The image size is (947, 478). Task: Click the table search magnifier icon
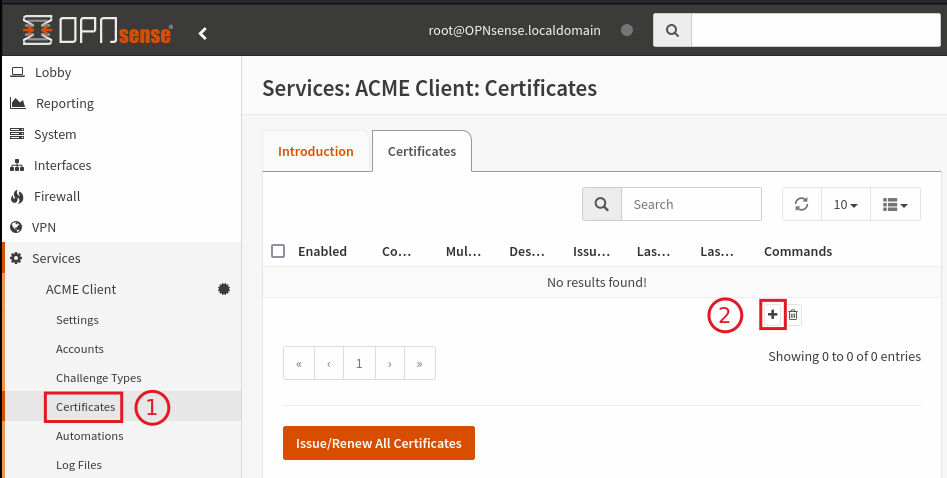click(x=602, y=204)
